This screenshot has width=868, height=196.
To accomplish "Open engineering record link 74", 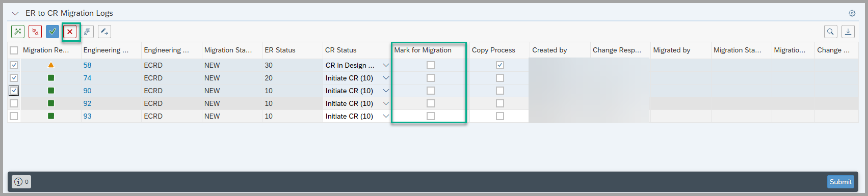I will [88, 78].
